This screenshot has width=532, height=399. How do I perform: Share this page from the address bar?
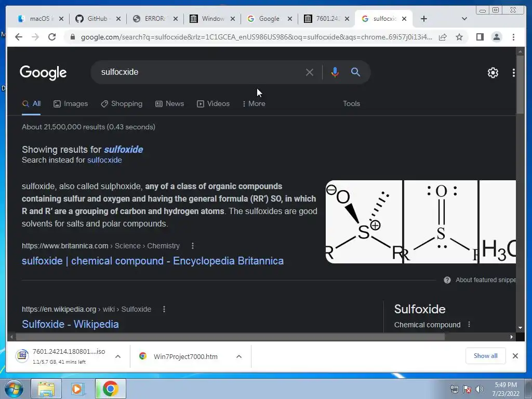point(443,37)
